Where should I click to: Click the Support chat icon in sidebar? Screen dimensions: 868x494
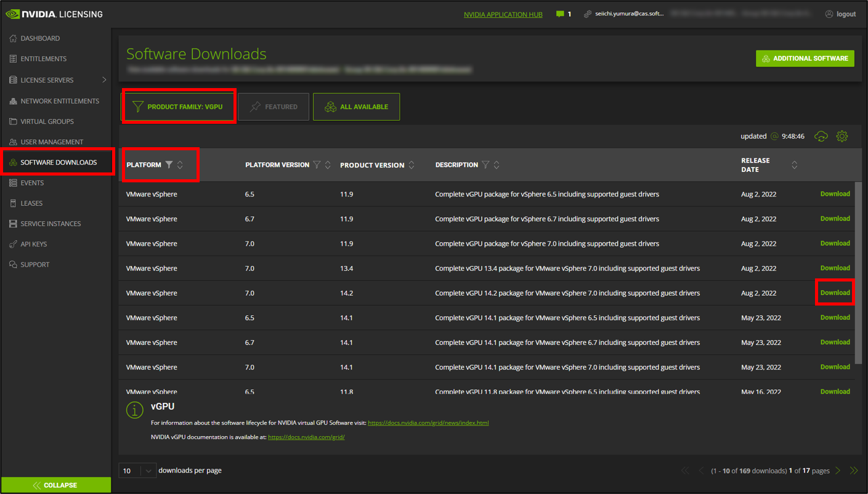click(x=13, y=264)
